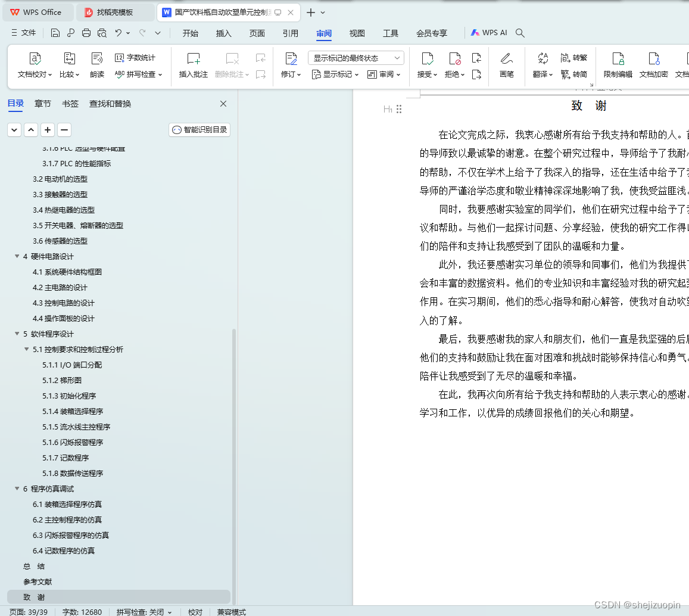Go to heading 5.1.2 ladder diagram
Image resolution: width=689 pixels, height=616 pixels.
coord(62,380)
